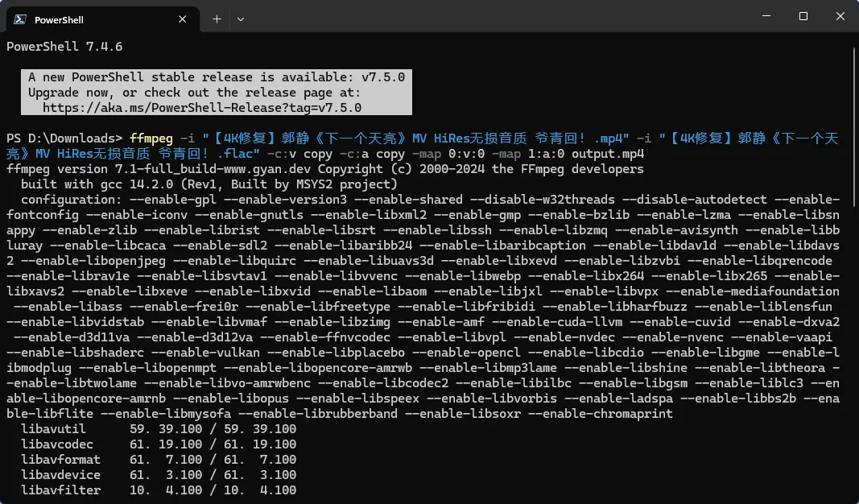Click the PowerShell icon on the tab
Image resolution: width=859 pixels, height=504 pixels.
pos(20,19)
